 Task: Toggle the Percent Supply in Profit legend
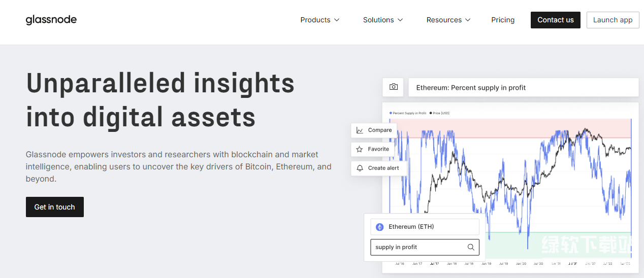point(408,113)
